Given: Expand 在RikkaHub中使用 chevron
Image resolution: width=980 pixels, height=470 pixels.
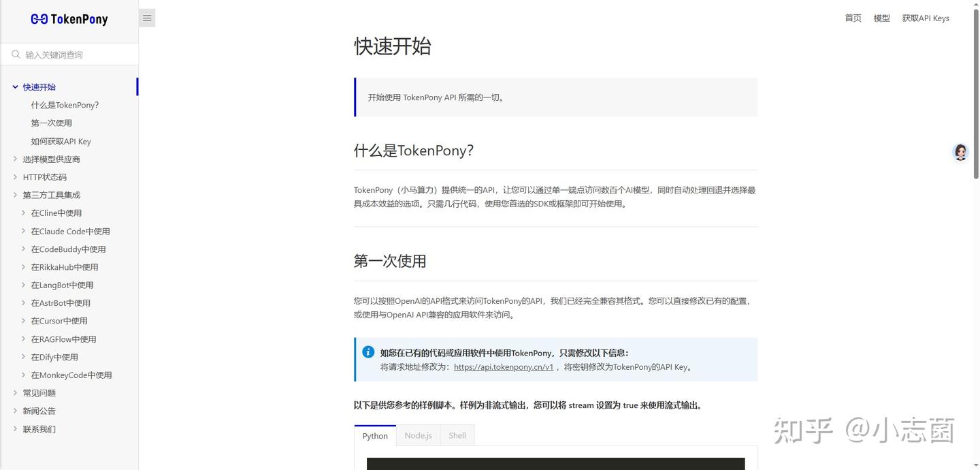Looking at the screenshot, I should click(23, 267).
